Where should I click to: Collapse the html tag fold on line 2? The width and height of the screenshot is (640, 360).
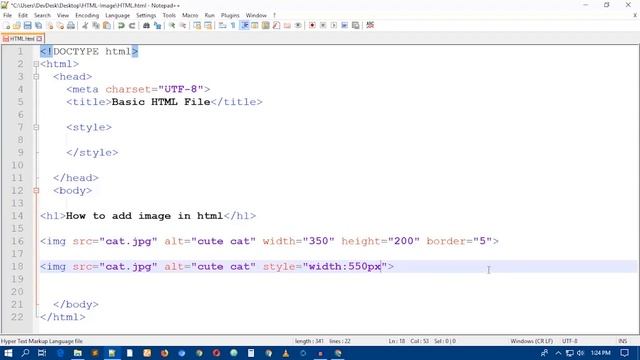click(36, 64)
